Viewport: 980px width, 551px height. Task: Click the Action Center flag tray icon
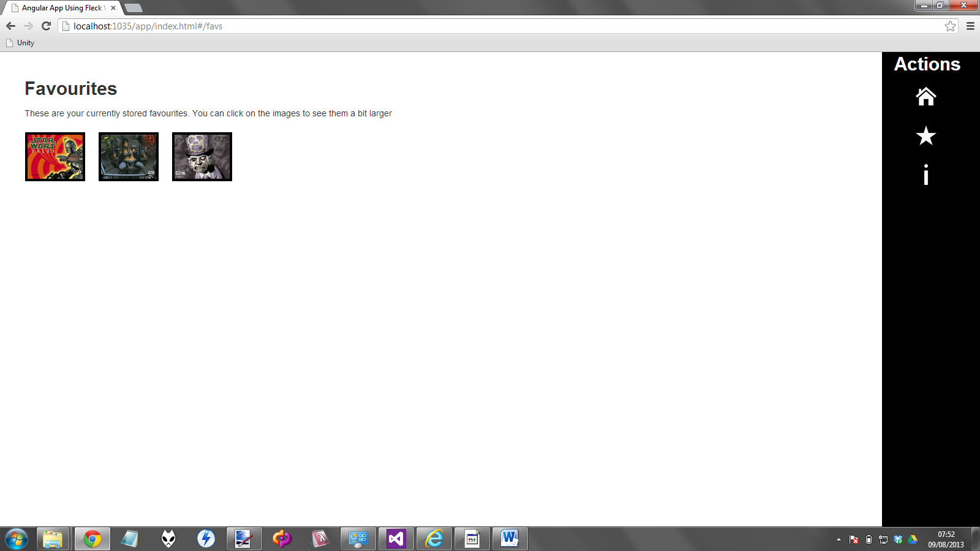point(854,539)
